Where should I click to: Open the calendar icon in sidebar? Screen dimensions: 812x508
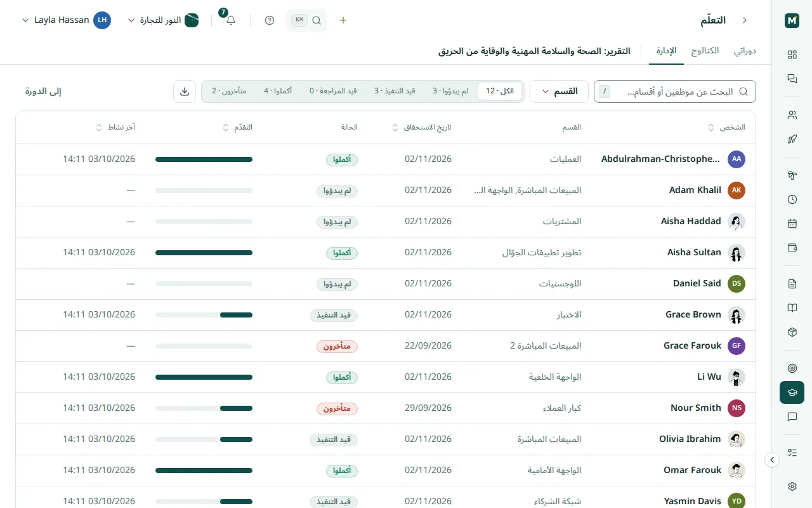coord(792,224)
